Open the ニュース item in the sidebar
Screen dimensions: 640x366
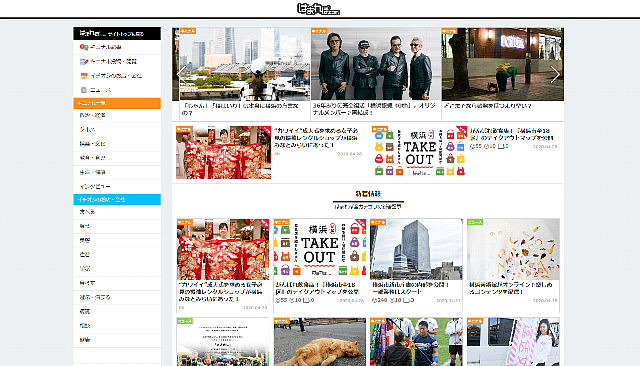tap(117, 90)
